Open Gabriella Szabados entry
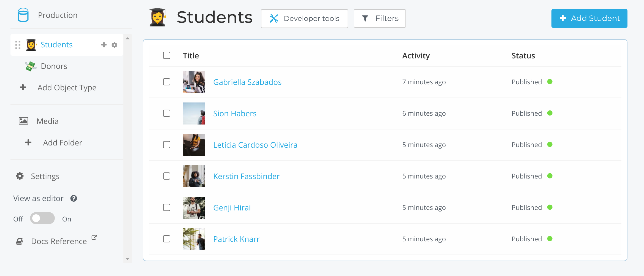Viewport: 644px width, 276px height. (x=247, y=82)
